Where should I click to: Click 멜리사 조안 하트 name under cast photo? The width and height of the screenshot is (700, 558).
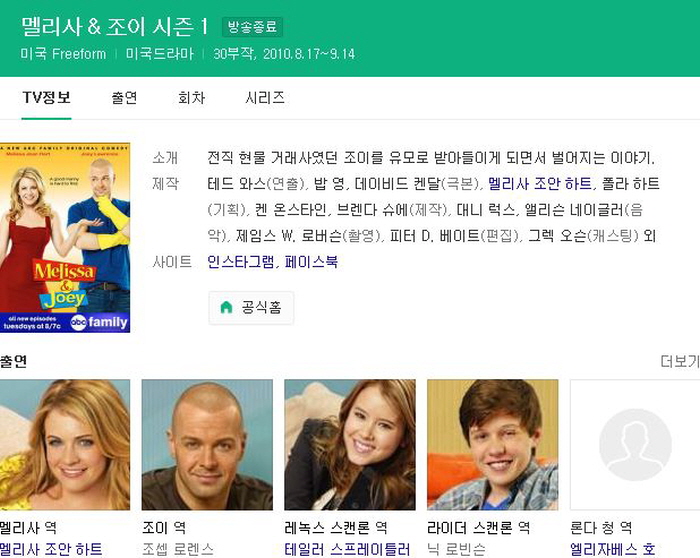click(51, 549)
